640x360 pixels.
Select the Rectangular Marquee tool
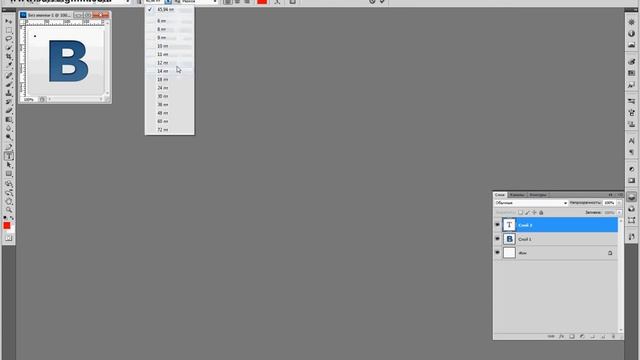(9, 30)
